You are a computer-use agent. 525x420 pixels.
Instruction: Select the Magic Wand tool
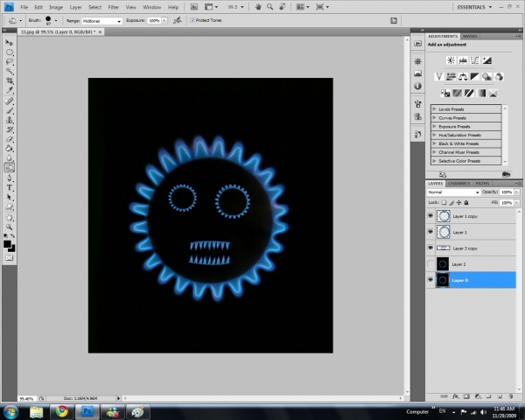[10, 72]
